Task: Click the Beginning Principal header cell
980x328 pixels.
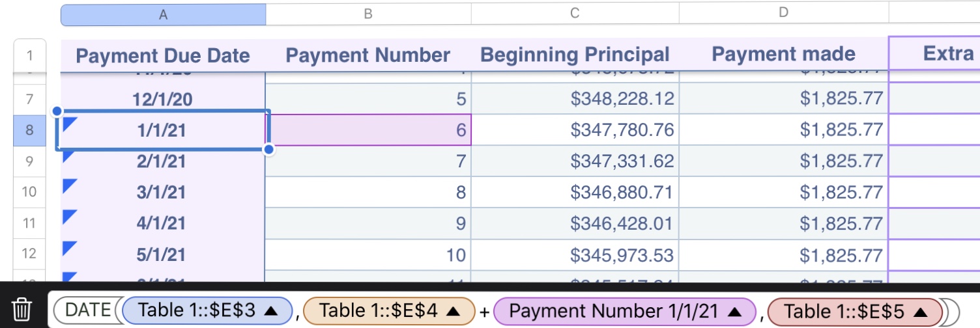Action: tap(574, 55)
